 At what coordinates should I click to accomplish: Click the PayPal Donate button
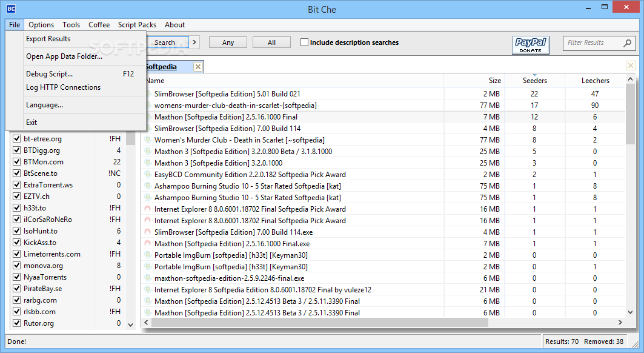coord(530,45)
